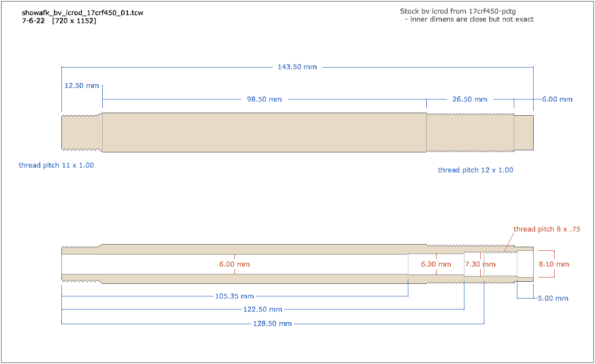Click the 98.50 mm dimension text

(264, 99)
